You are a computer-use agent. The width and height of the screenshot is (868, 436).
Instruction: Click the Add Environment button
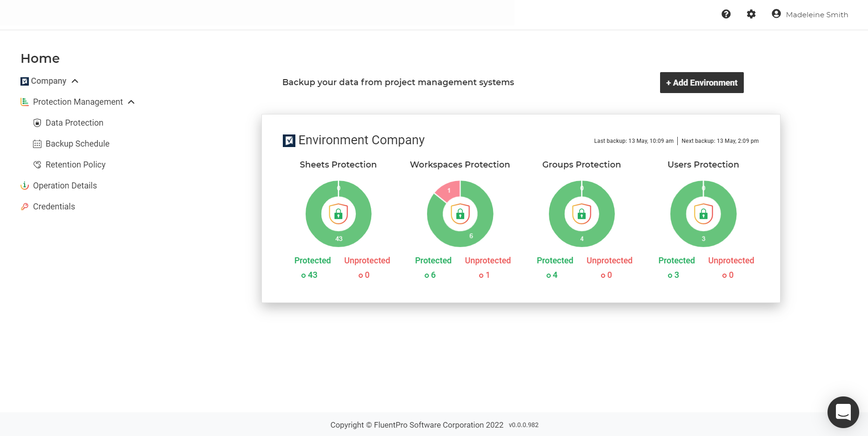(701, 82)
